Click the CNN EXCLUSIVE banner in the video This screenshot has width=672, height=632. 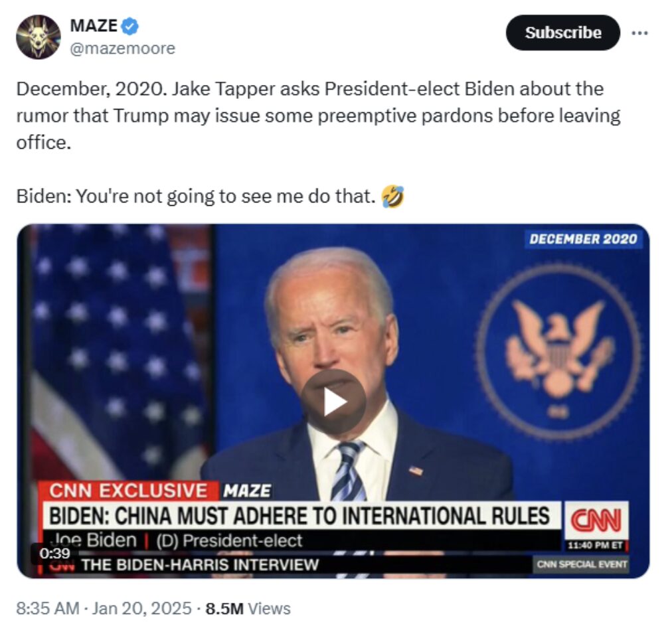[128, 491]
